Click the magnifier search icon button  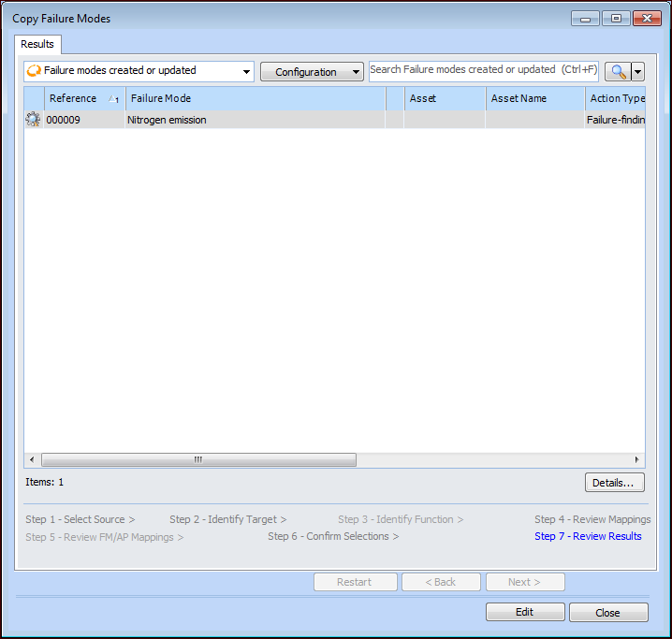[x=618, y=71]
